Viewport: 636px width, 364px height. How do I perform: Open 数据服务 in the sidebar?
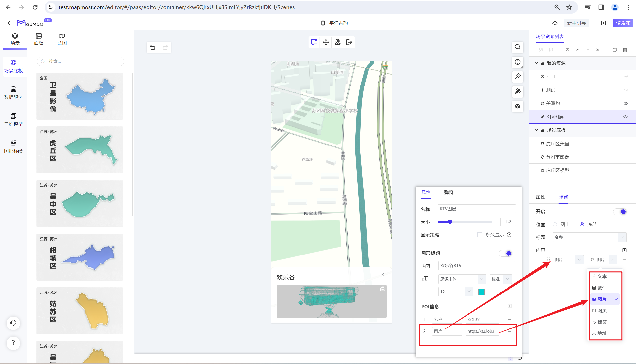pyautogui.click(x=13, y=93)
